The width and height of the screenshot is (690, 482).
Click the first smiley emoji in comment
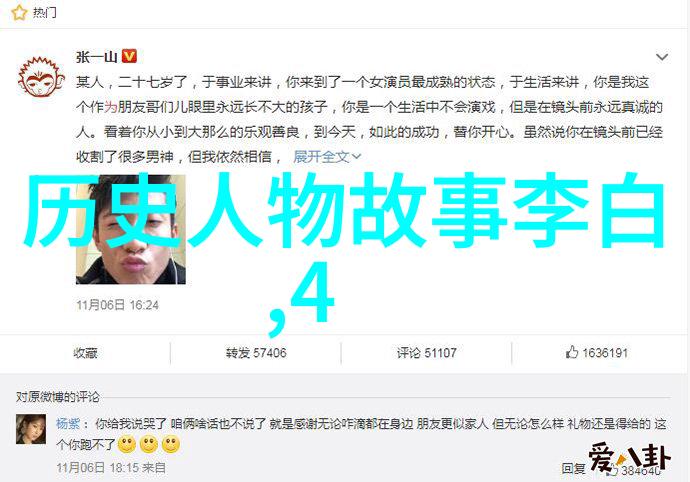coord(127,445)
